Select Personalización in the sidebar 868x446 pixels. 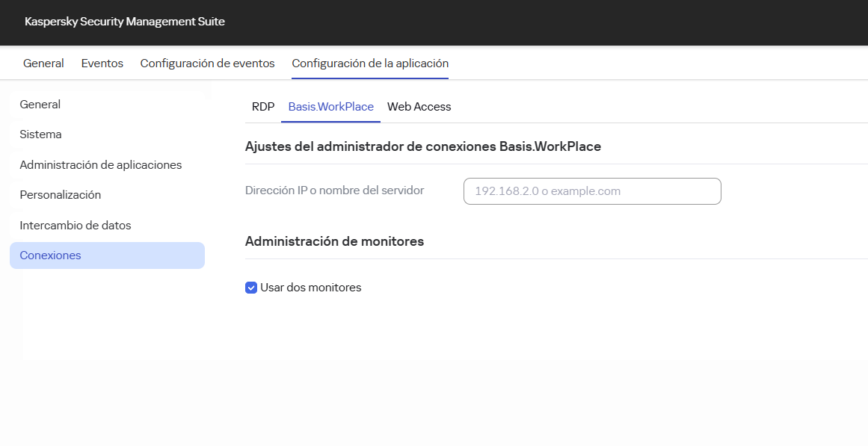click(x=60, y=194)
